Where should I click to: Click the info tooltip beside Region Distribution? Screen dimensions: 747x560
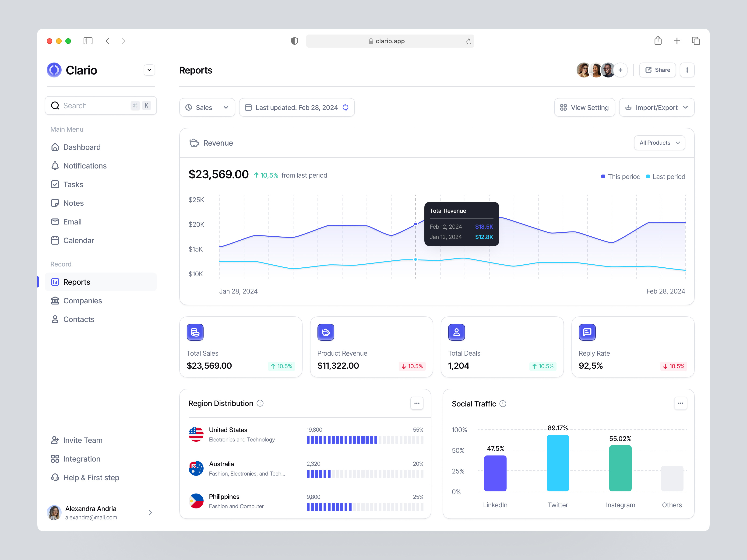pyautogui.click(x=260, y=403)
